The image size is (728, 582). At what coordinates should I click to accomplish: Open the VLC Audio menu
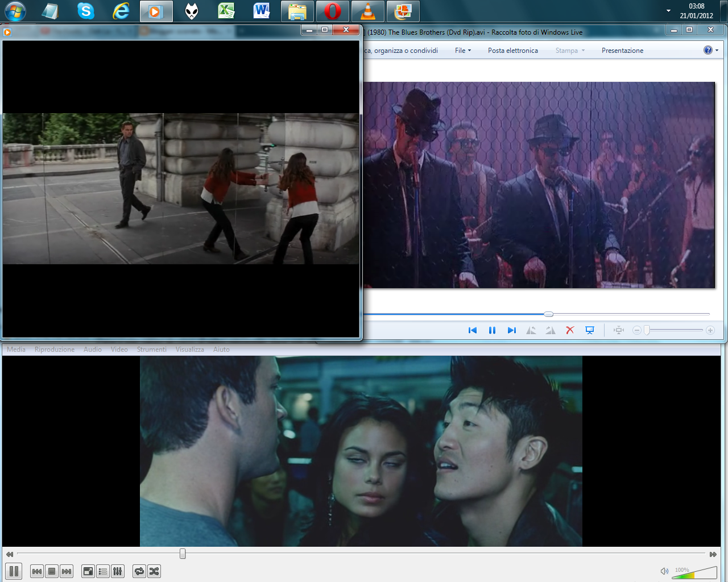tap(93, 350)
